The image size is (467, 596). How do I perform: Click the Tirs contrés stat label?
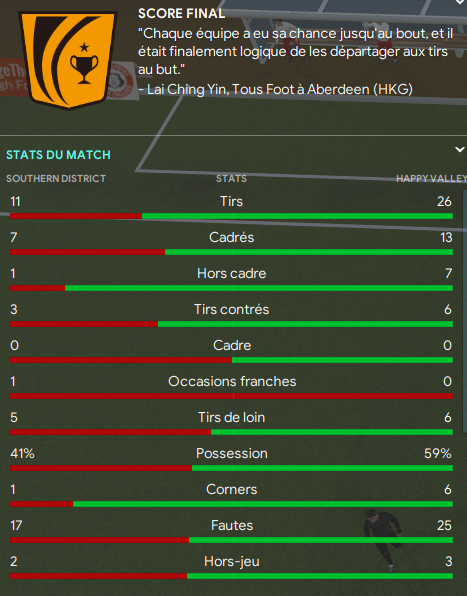(x=231, y=309)
